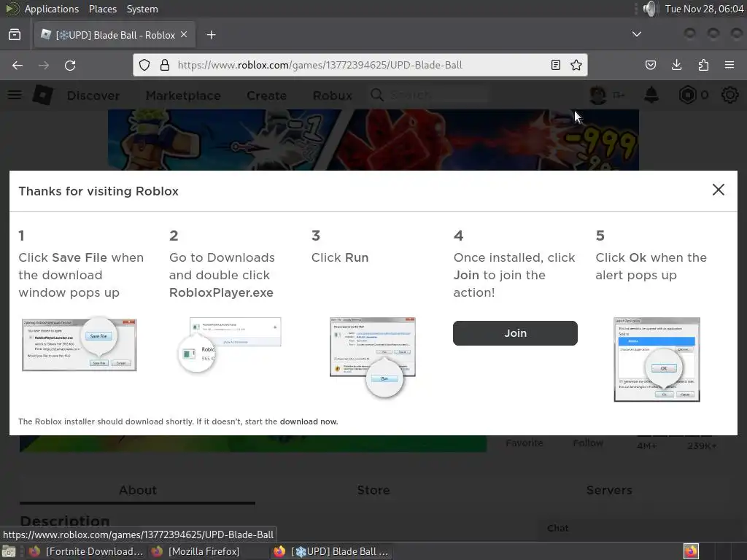Click the Join button in step 4
The image size is (747, 560).
pos(515,332)
